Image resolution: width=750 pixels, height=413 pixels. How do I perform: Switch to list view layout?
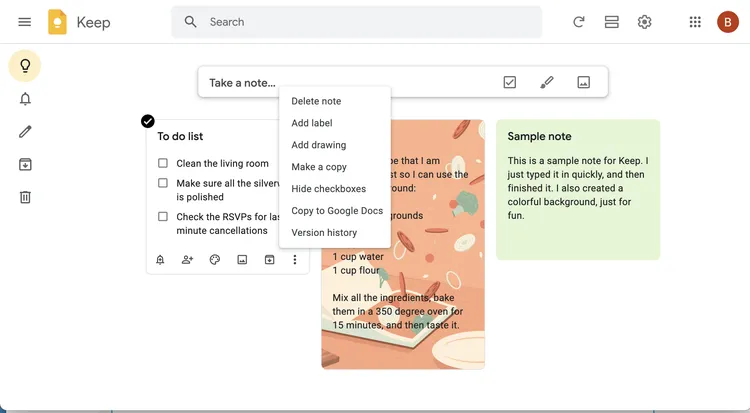[x=611, y=22]
